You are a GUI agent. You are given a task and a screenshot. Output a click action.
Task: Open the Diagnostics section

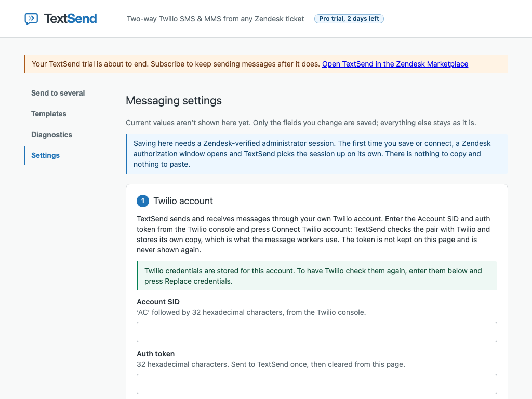pyautogui.click(x=51, y=135)
